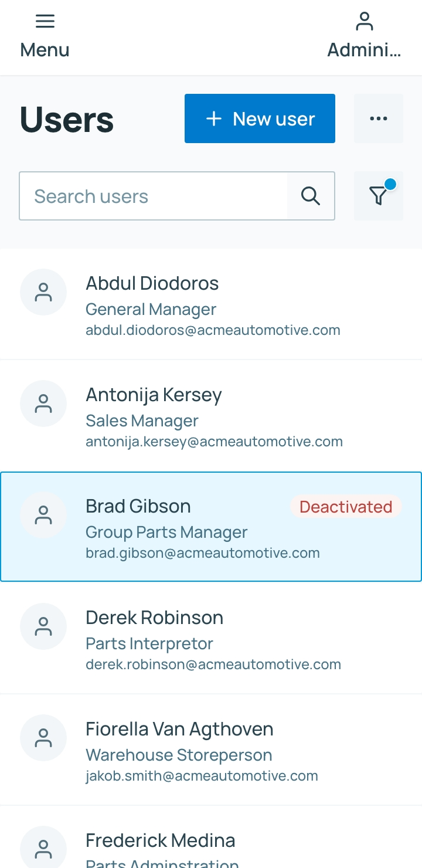Click Brad Gibson's avatar icon
This screenshot has width=422, height=868.
point(43,515)
